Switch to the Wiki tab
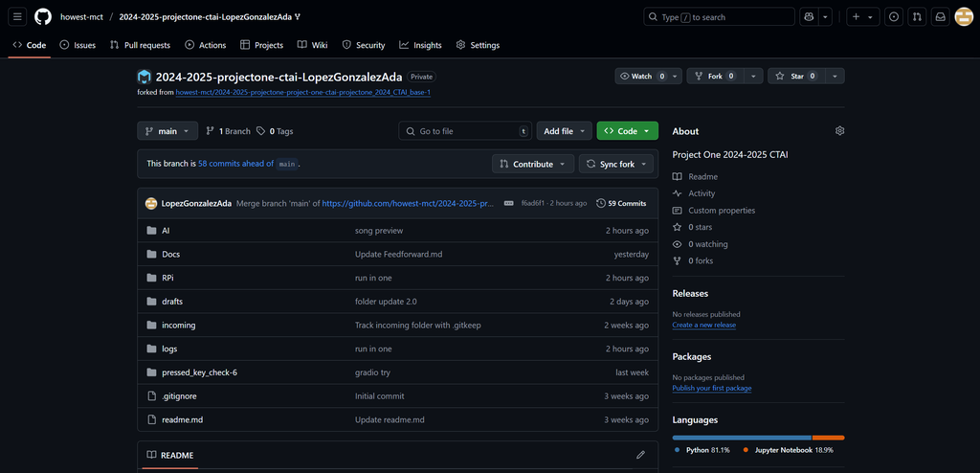980x473 pixels. pos(313,45)
